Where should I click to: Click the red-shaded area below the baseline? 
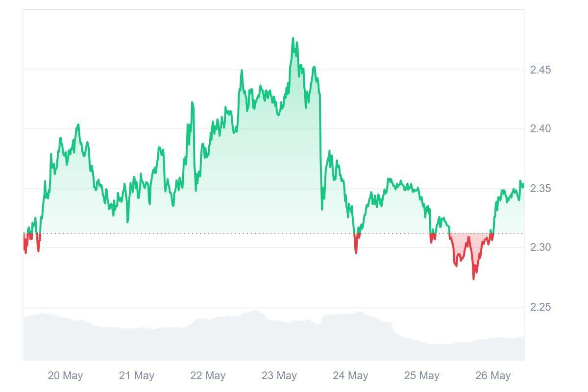[462, 245]
